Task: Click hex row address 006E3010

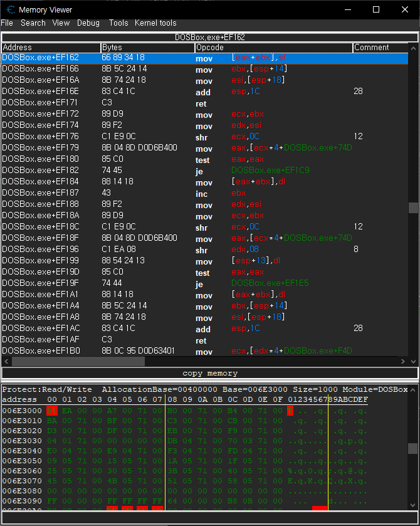Action: [x=22, y=421]
